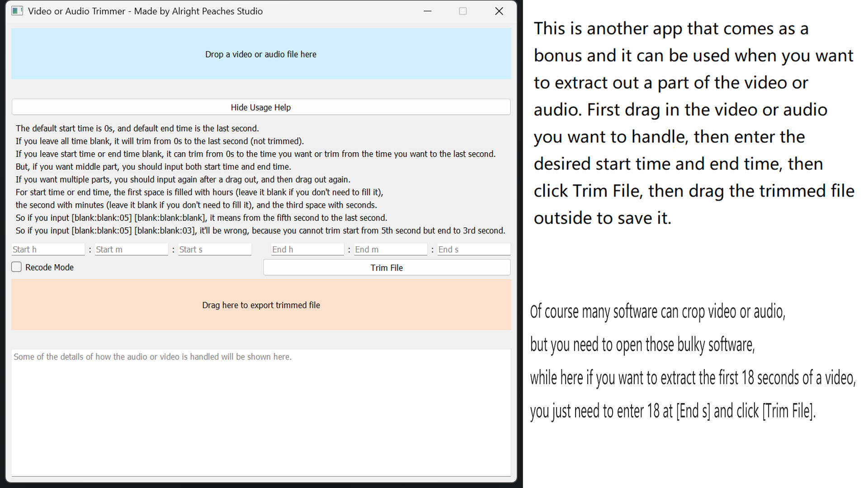The width and height of the screenshot is (868, 488).
Task: Click the Hide Usage Help button
Action: pos(260,107)
